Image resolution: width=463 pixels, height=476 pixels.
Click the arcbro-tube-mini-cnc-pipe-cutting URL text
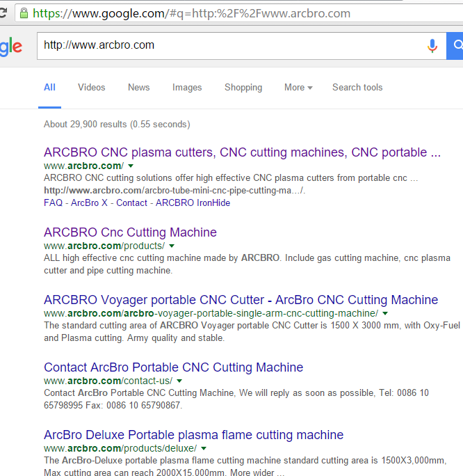point(174,191)
